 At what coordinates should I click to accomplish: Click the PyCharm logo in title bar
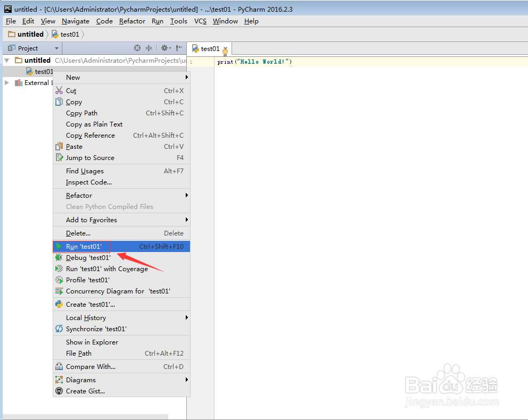(x=8, y=9)
